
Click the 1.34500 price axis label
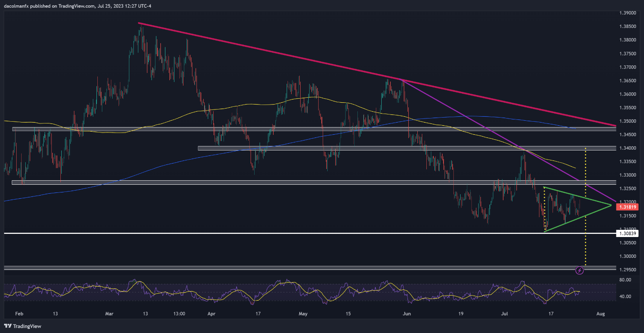click(x=628, y=135)
